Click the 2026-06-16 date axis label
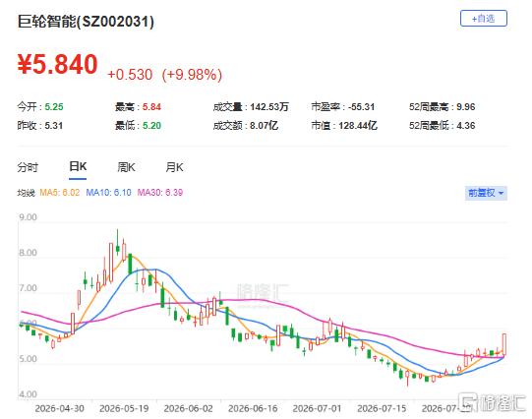 point(253,408)
